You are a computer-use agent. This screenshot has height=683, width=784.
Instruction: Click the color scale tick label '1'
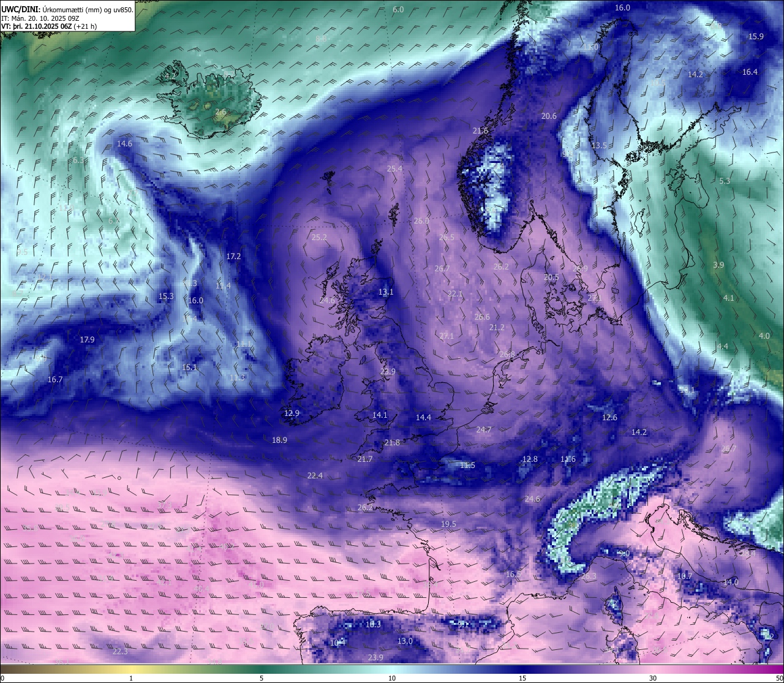coord(131,678)
